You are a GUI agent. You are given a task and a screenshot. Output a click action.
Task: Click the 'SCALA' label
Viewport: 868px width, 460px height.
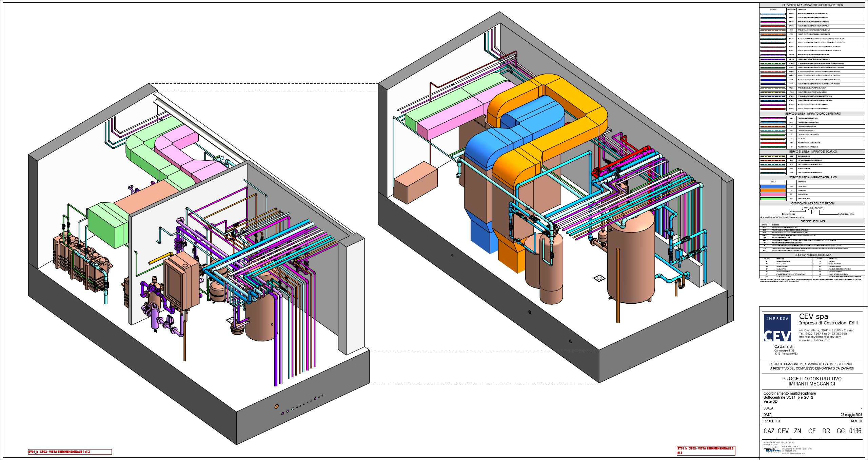[768, 408]
